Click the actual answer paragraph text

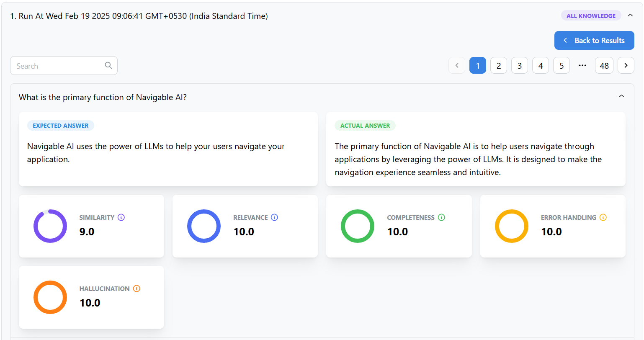pos(468,159)
